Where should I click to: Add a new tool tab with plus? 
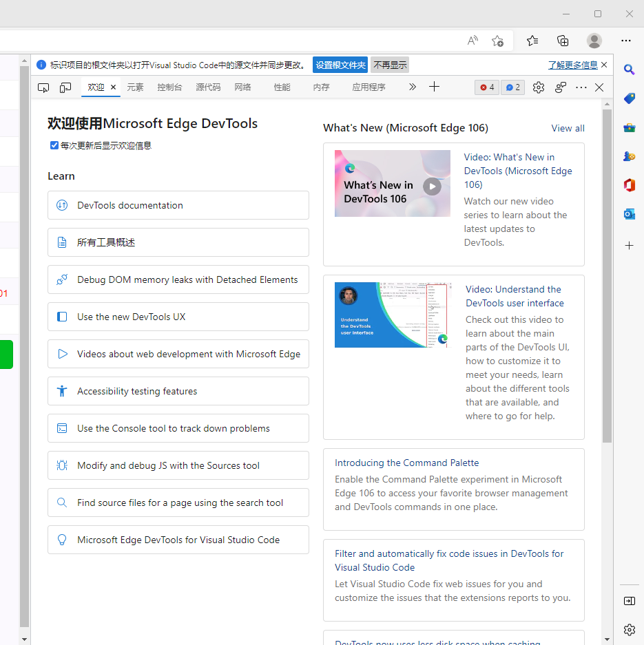pos(434,87)
